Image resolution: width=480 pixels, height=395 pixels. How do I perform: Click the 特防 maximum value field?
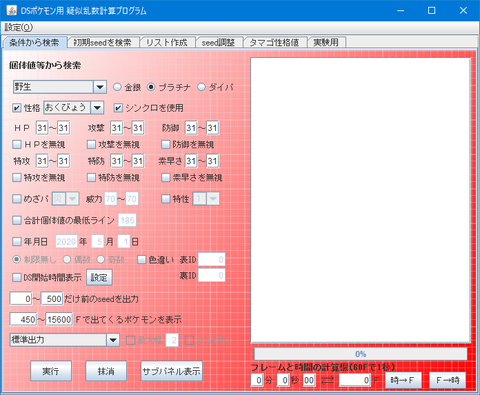tap(138, 161)
